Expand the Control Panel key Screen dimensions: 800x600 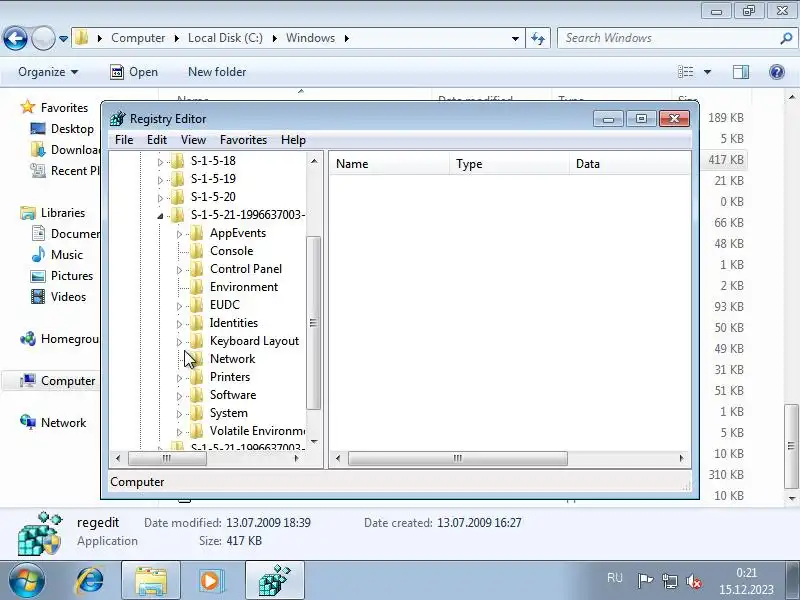179,270
